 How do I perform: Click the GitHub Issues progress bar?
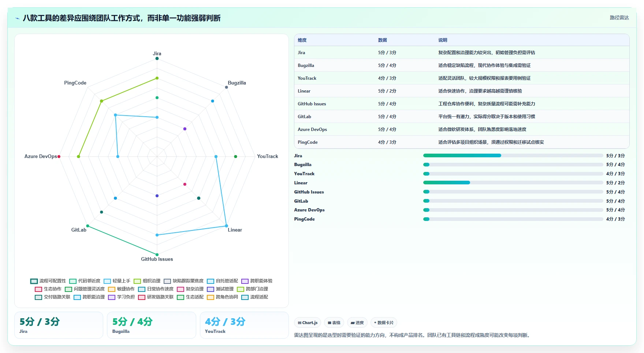coord(513,192)
